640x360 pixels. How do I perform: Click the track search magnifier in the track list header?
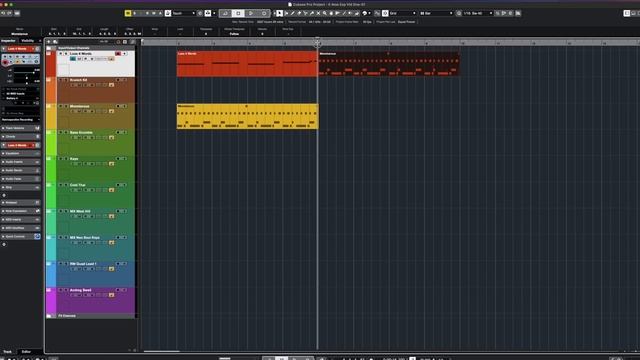click(118, 42)
